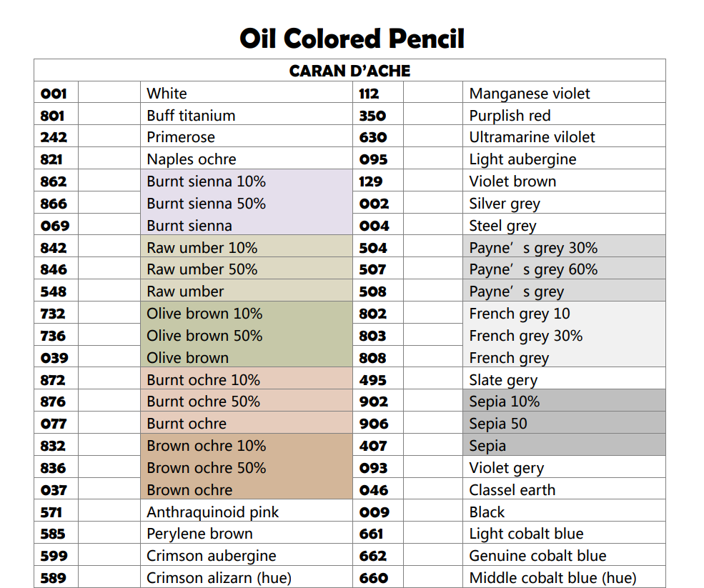This screenshot has height=588, width=704.
Task: Click the Manganese violet name cell
Action: 564,93
